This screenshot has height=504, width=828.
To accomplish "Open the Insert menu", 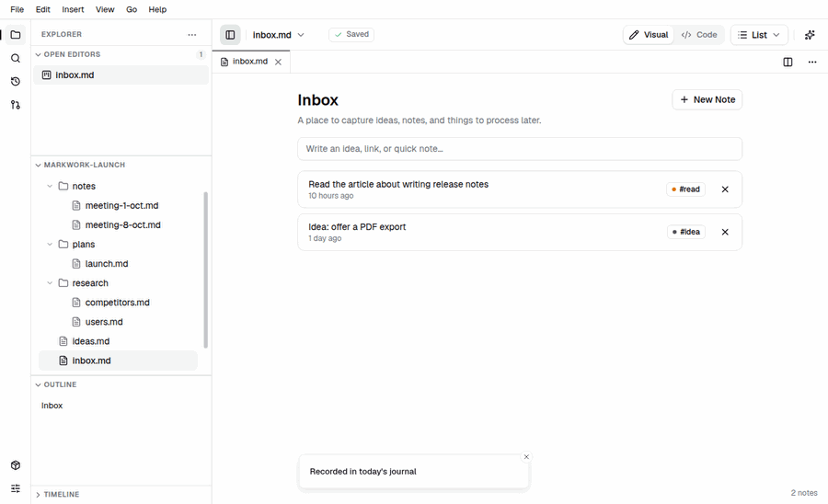I will [x=73, y=9].
